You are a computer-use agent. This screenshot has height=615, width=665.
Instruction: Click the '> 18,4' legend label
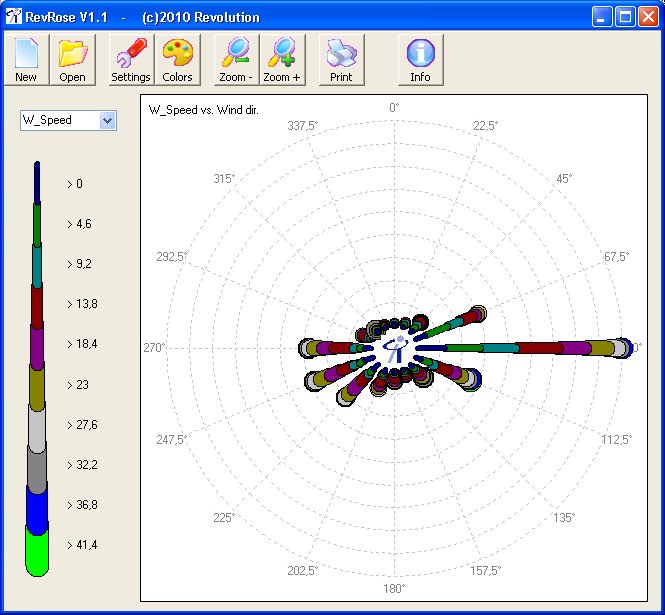click(x=82, y=344)
